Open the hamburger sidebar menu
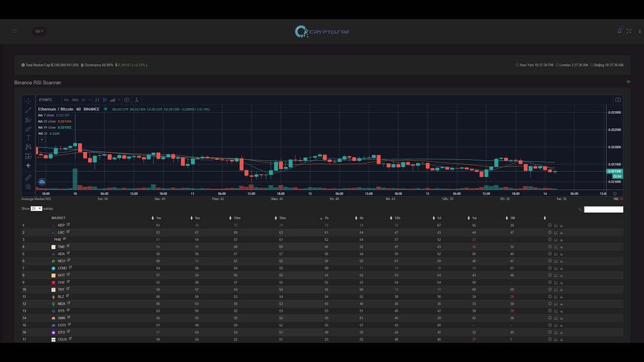 pyautogui.click(x=15, y=31)
